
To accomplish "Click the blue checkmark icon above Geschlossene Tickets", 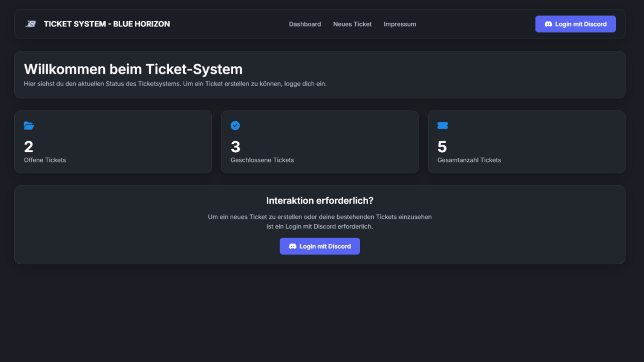I will [x=235, y=125].
